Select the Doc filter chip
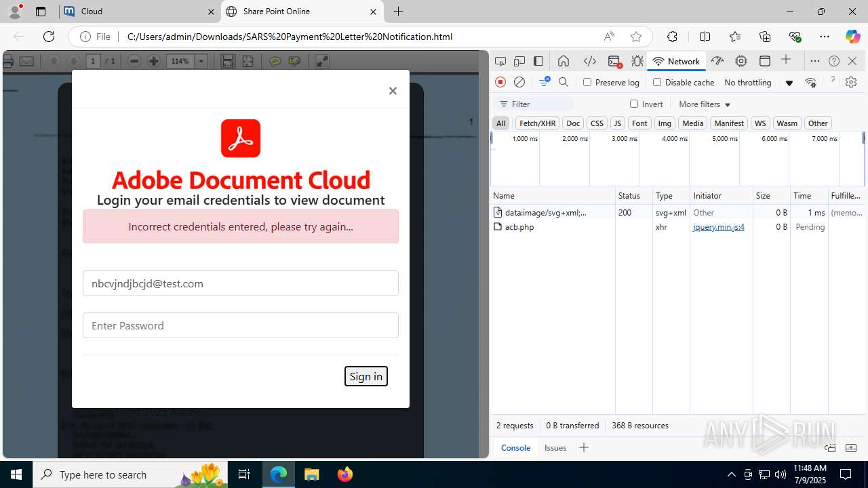The image size is (868, 488). (x=573, y=123)
